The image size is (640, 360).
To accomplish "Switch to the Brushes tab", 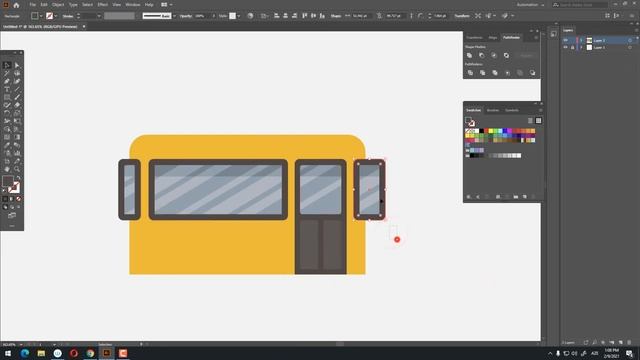I will coord(493,110).
